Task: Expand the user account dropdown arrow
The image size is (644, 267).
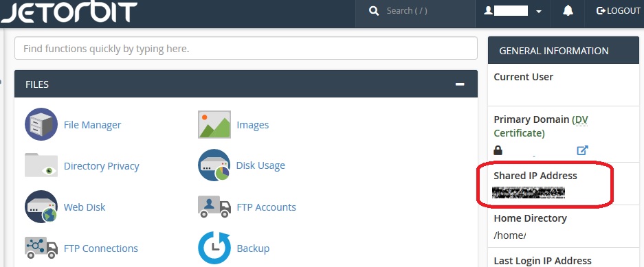Action: point(538,12)
